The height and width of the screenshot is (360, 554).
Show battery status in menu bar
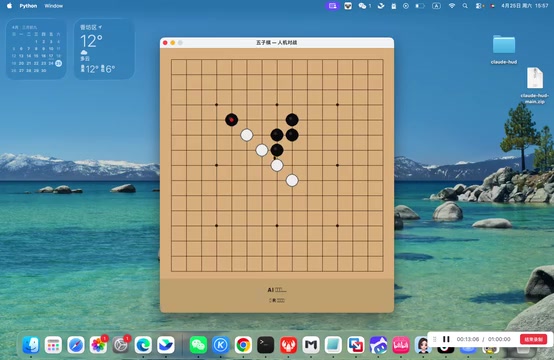420,6
